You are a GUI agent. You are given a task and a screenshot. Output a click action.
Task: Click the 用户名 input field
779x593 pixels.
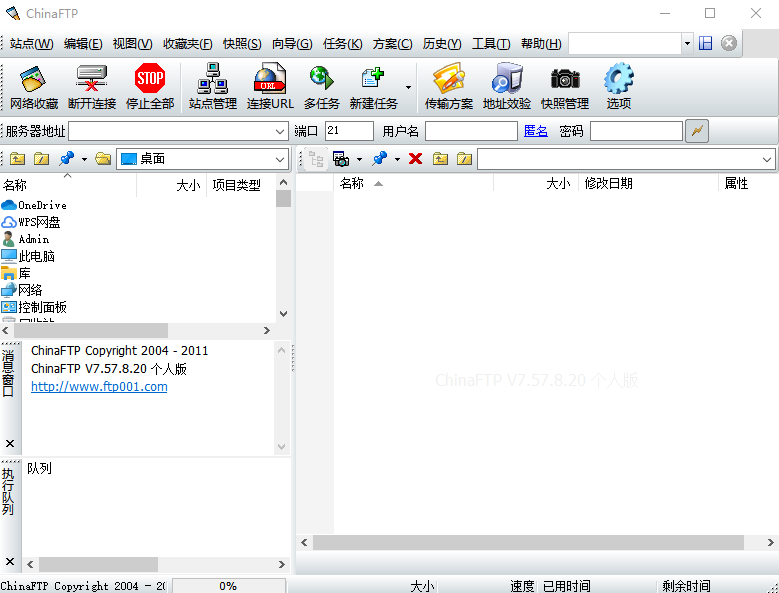(470, 131)
